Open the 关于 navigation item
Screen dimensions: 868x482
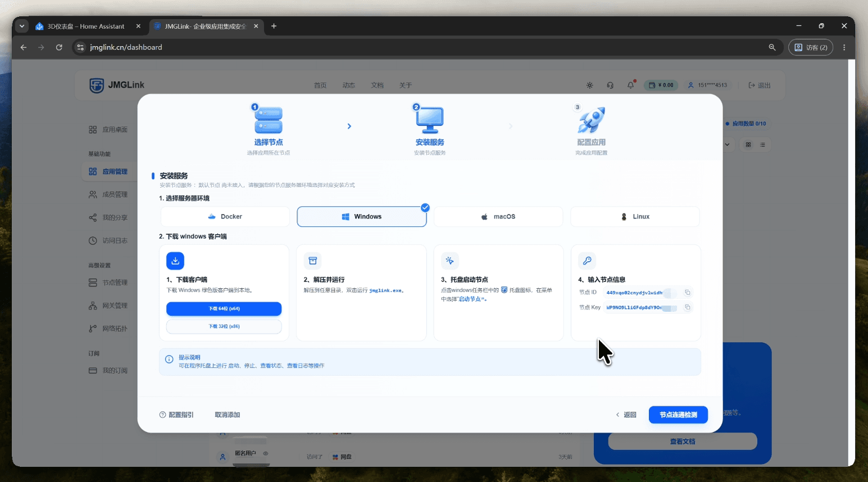[x=406, y=85]
